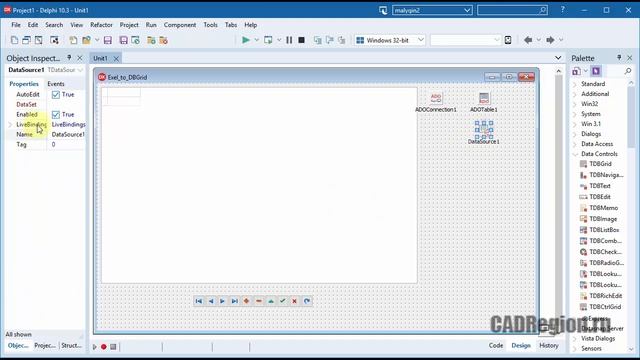Click the DataSet property value field
640x360 pixels.
tap(67, 104)
